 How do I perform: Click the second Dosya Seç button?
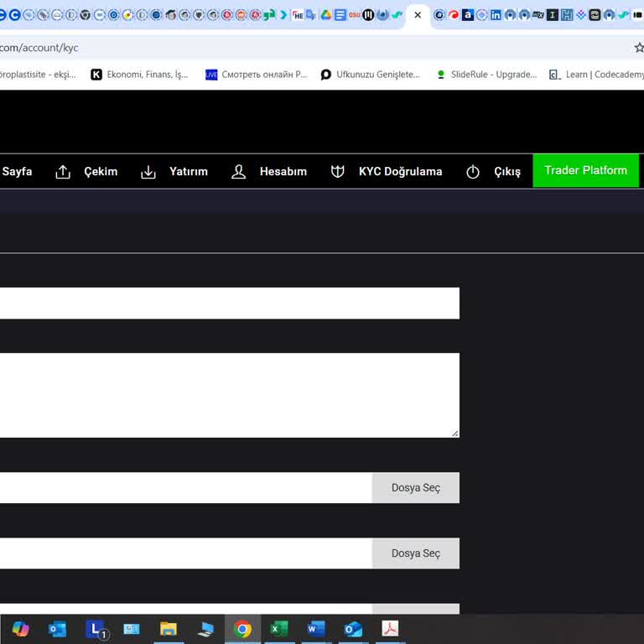[416, 553]
